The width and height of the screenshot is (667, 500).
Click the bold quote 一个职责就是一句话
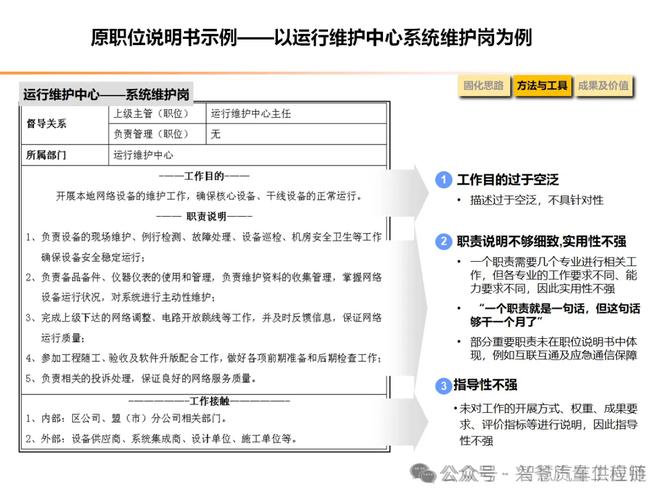tap(555, 315)
